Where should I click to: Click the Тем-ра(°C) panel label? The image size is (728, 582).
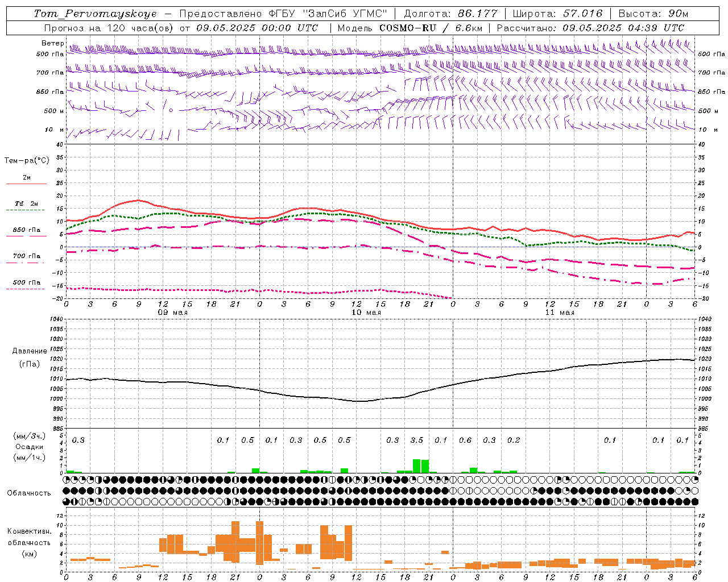click(x=27, y=161)
